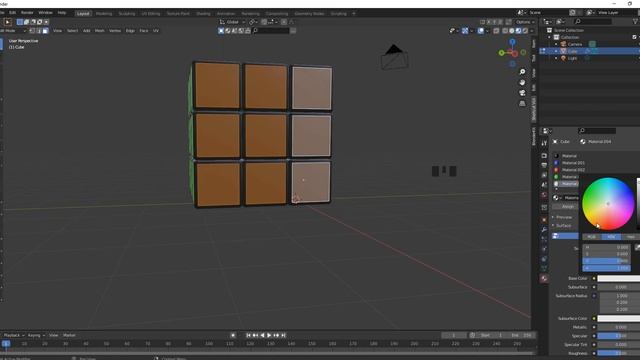Open the viewport shading options arrow
640x360 pixels.
coord(532,31)
